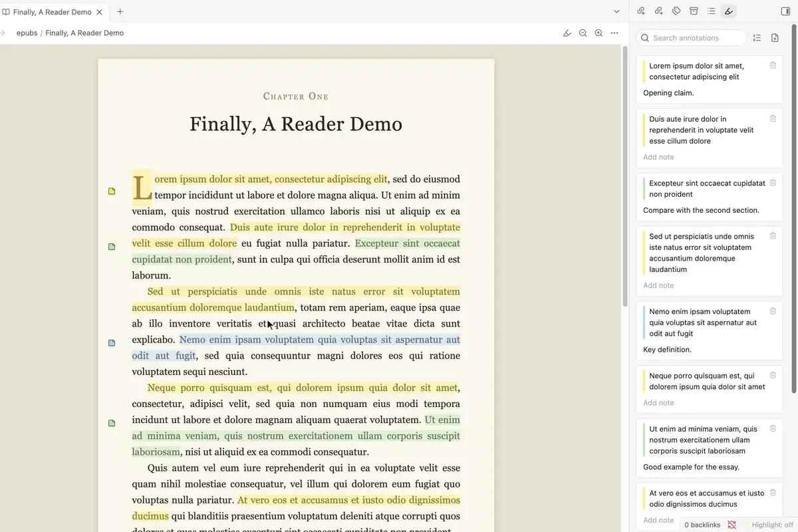
Task: Delete the Lorem ipsum dolor annotation
Action: click(x=773, y=65)
